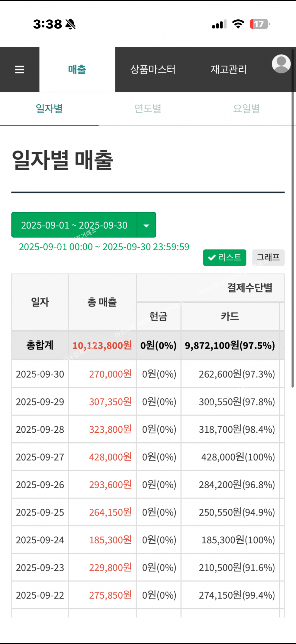Tap the silent mode bell icon
The image size is (296, 644).
point(71,24)
